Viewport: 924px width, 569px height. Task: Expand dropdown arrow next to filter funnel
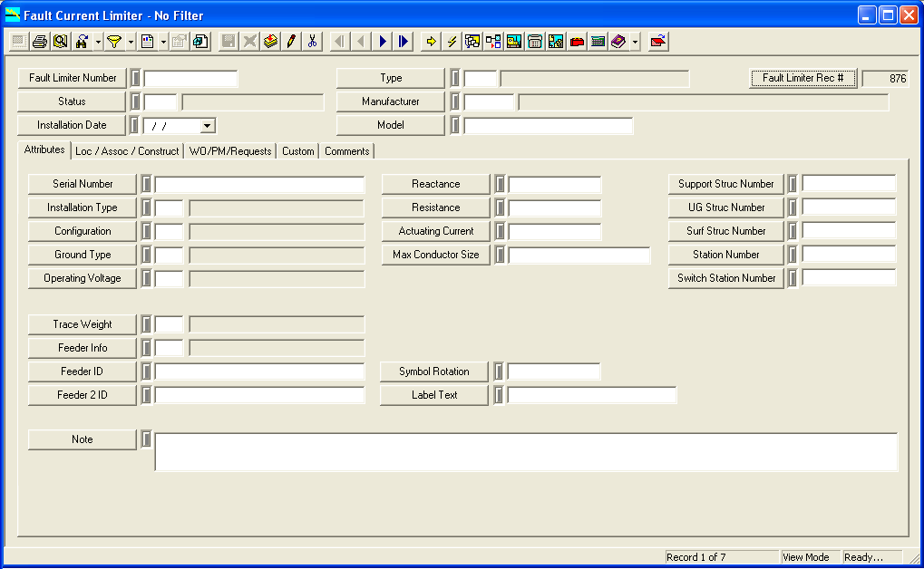pyautogui.click(x=131, y=42)
